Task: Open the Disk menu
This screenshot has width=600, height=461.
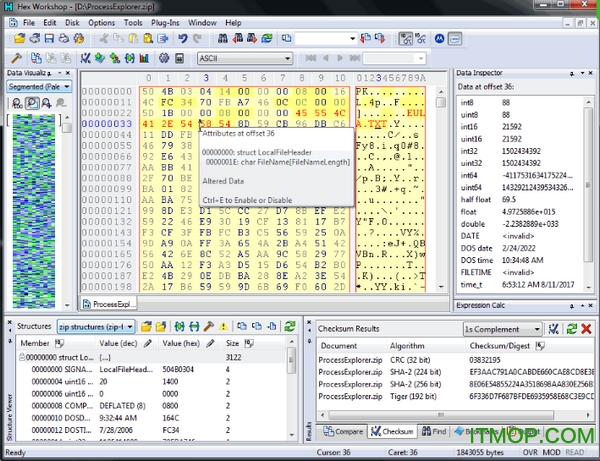Action: (72, 23)
